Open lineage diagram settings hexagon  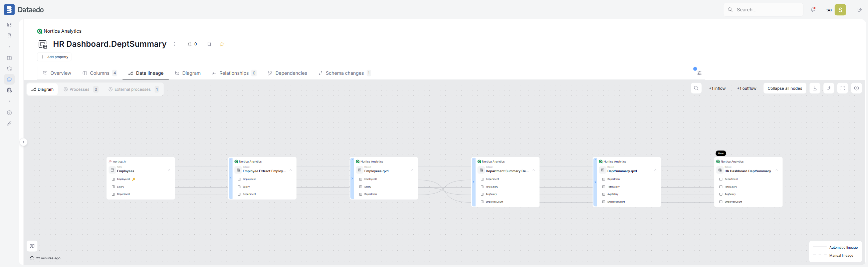coord(856,88)
